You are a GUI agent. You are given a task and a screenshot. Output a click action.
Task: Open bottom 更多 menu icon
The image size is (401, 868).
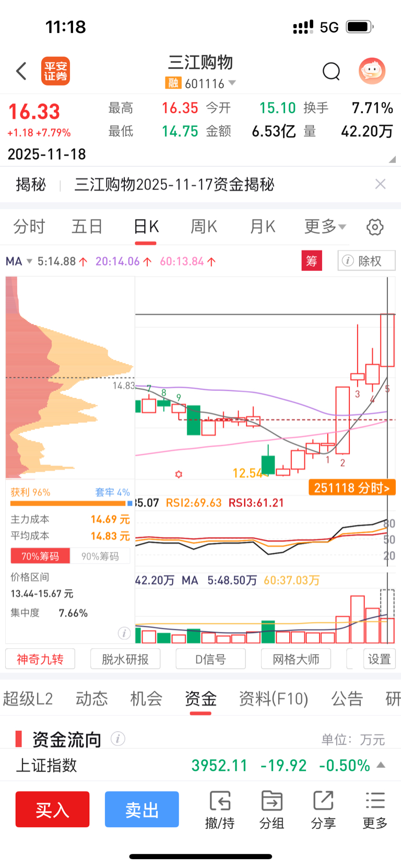(x=375, y=810)
